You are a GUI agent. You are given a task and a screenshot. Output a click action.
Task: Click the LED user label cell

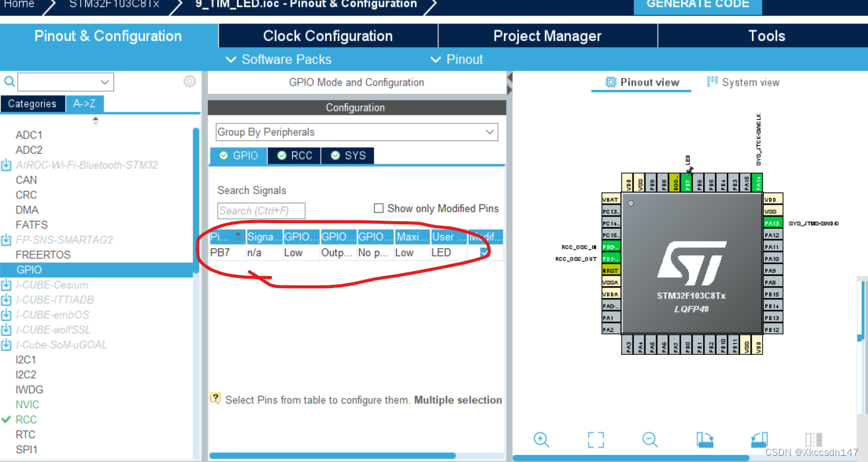(x=448, y=253)
